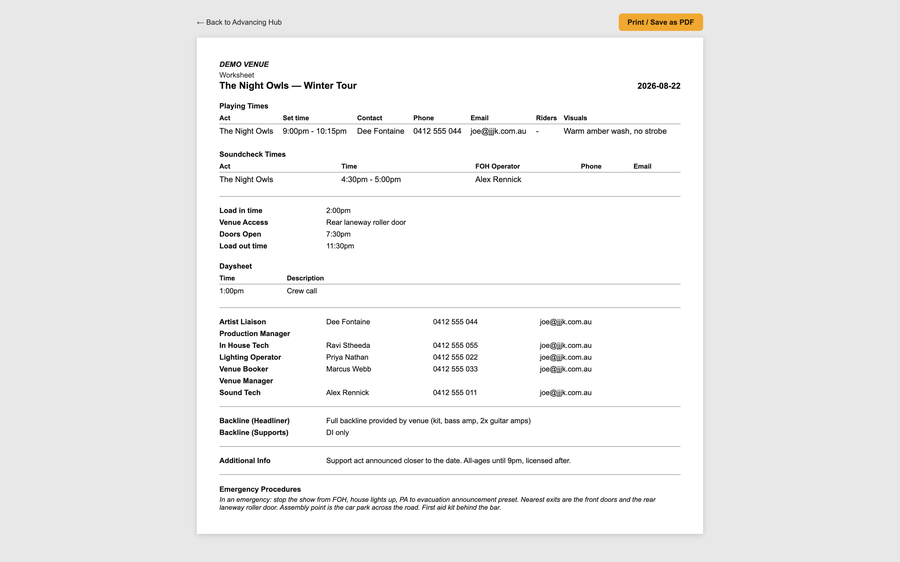Click Load out time value 11:30pm
The width and height of the screenshot is (900, 562).
(340, 246)
